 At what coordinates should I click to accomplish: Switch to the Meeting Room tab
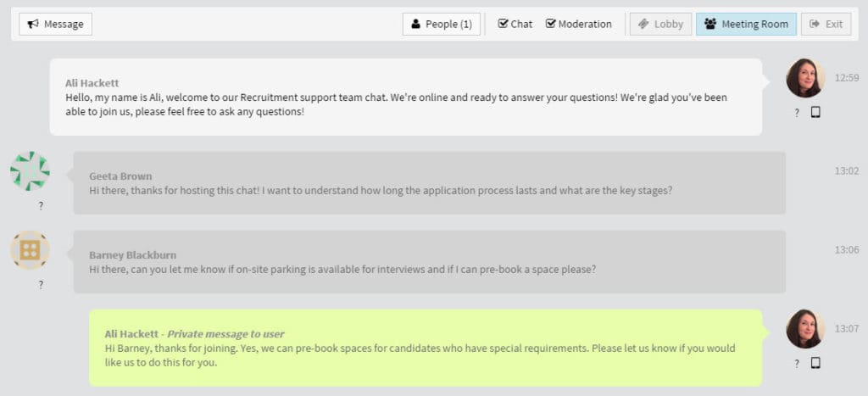[x=746, y=25]
